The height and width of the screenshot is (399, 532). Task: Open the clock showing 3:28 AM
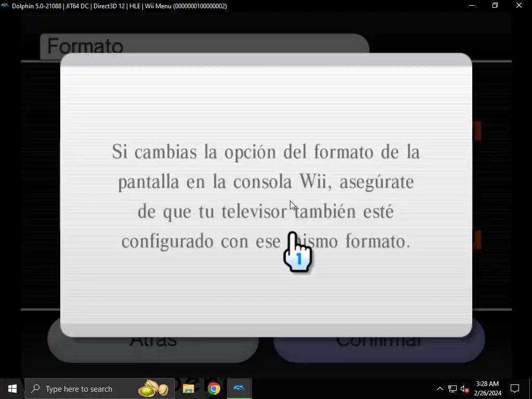click(x=487, y=389)
